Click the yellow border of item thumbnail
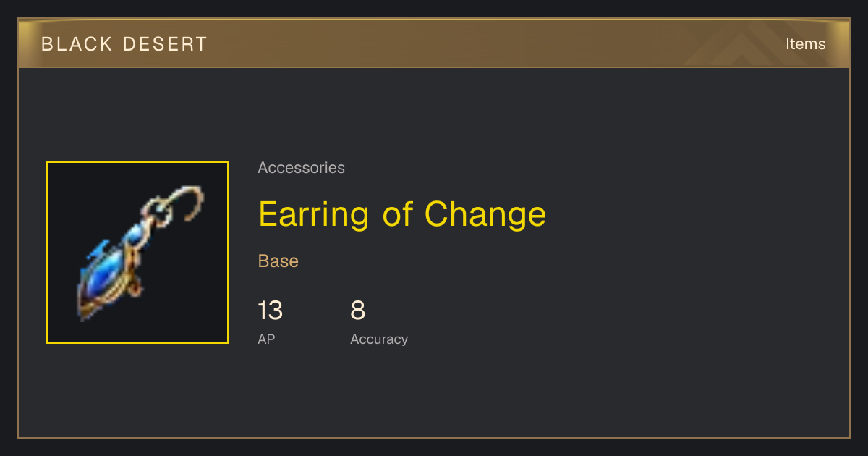Viewport: 868px width, 456px height. pos(137,162)
